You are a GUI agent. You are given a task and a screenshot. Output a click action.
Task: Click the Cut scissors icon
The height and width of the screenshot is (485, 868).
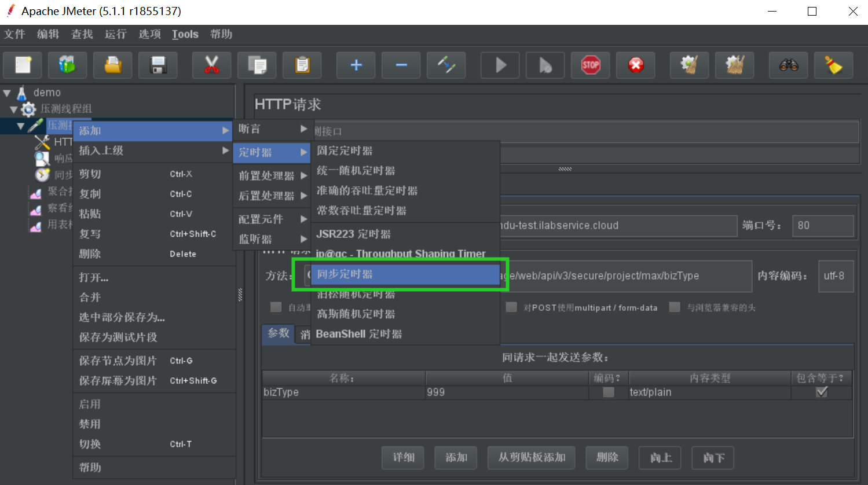[x=212, y=65]
